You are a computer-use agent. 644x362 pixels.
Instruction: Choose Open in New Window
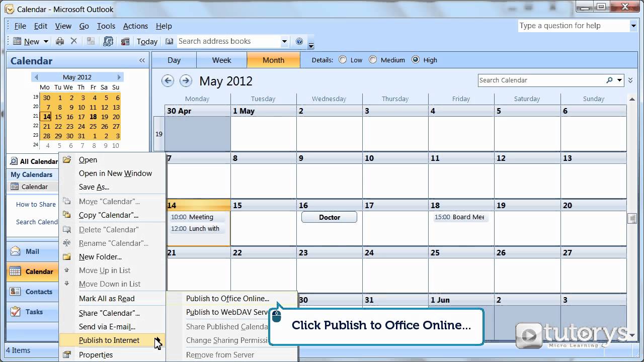tap(115, 173)
